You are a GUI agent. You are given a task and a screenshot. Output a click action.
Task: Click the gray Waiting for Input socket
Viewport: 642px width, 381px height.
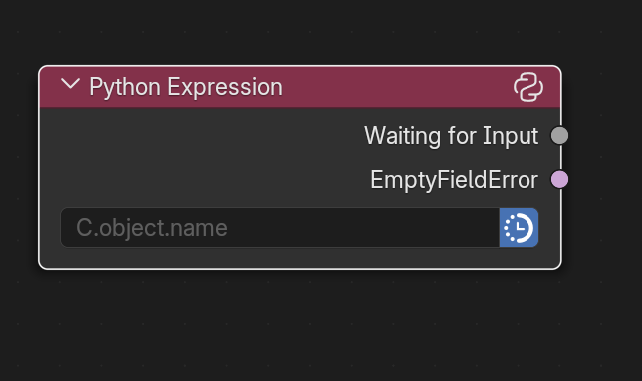[x=559, y=135]
